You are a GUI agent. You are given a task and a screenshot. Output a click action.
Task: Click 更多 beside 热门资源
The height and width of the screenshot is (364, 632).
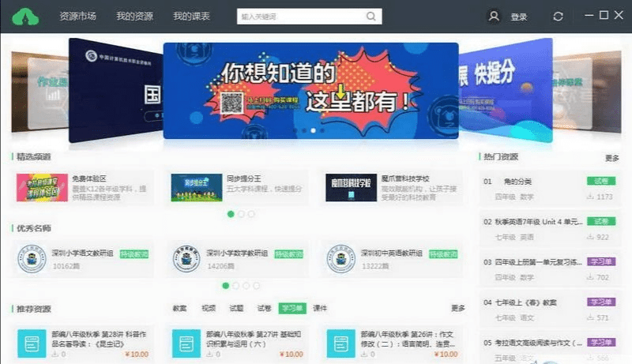click(611, 158)
